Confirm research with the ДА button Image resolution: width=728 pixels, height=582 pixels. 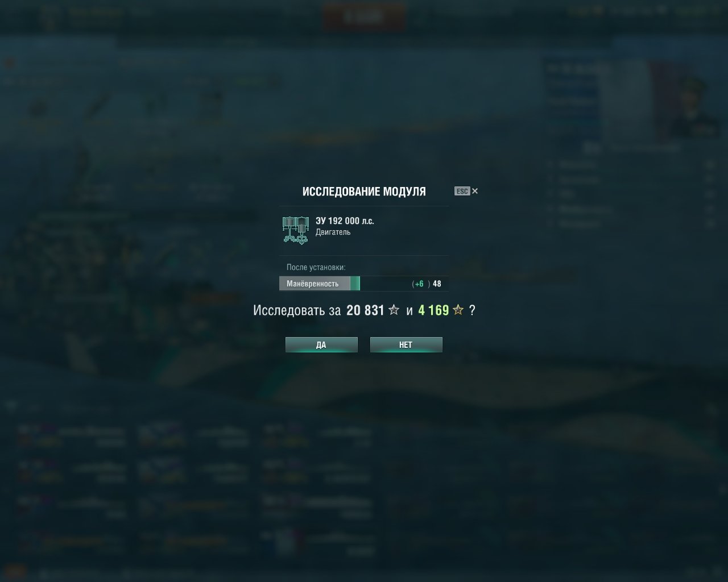pyautogui.click(x=321, y=344)
